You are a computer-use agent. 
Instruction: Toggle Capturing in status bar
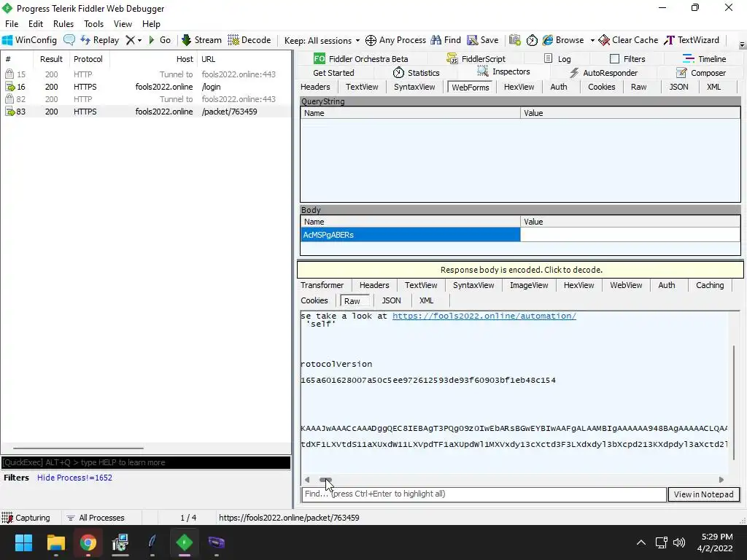[26, 518]
